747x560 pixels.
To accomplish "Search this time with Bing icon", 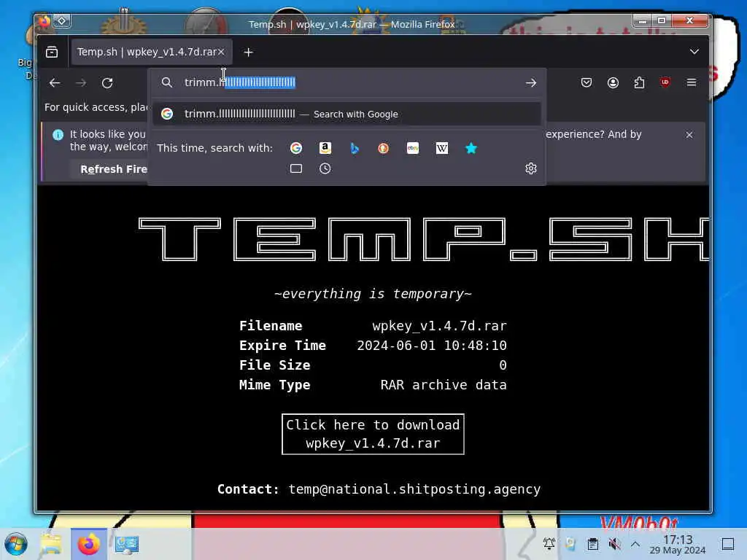I will (355, 148).
